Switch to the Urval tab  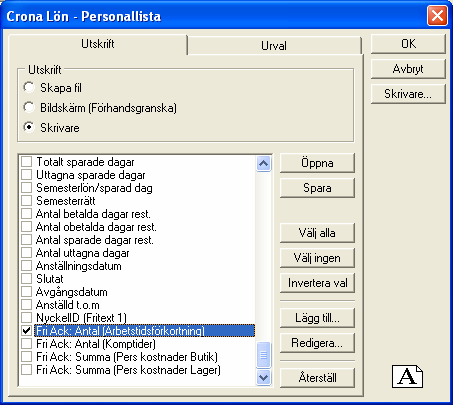point(274,45)
